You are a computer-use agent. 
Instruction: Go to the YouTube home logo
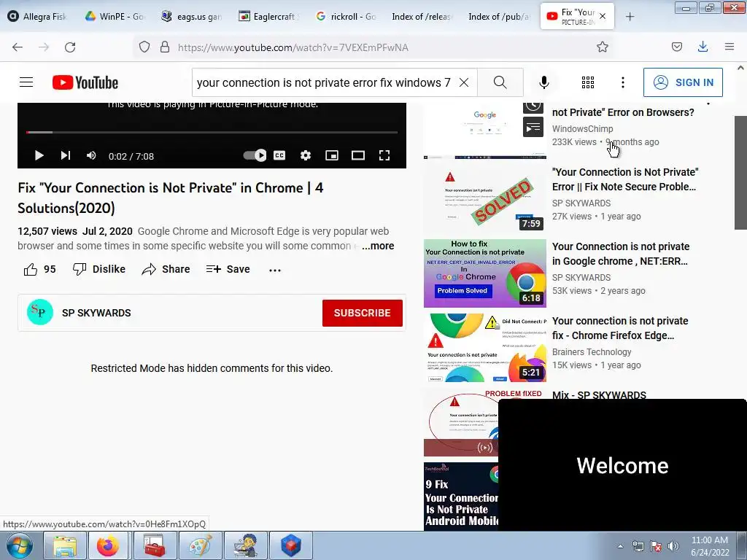(85, 82)
